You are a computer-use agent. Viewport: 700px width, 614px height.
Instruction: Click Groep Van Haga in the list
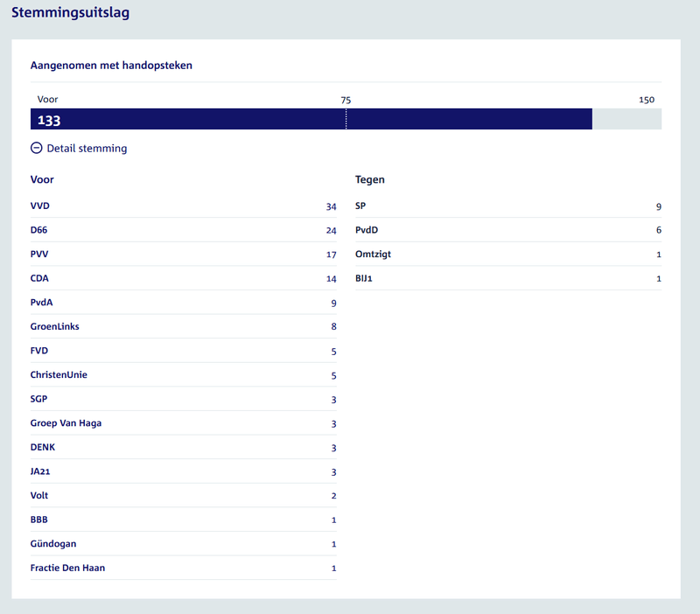point(66,423)
